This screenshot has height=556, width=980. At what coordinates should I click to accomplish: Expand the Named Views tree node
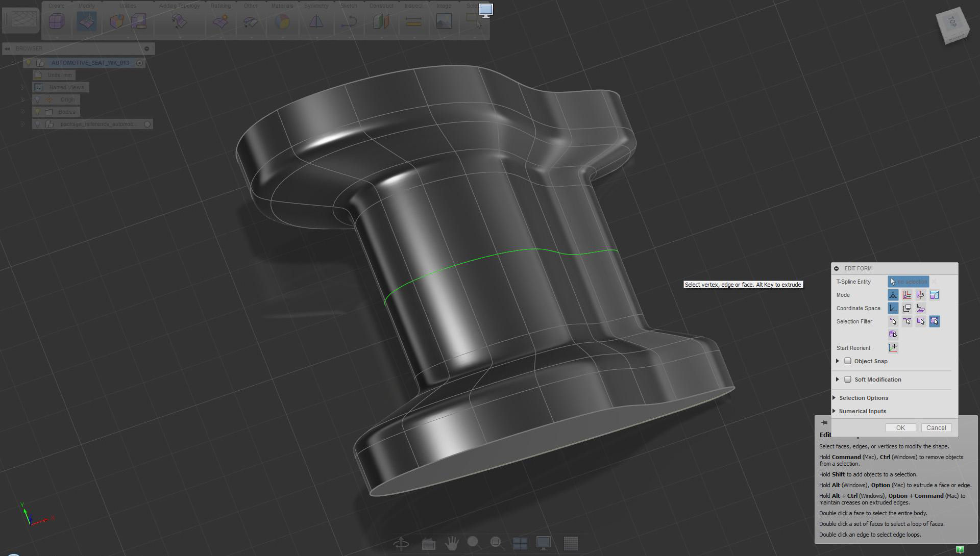(x=22, y=87)
